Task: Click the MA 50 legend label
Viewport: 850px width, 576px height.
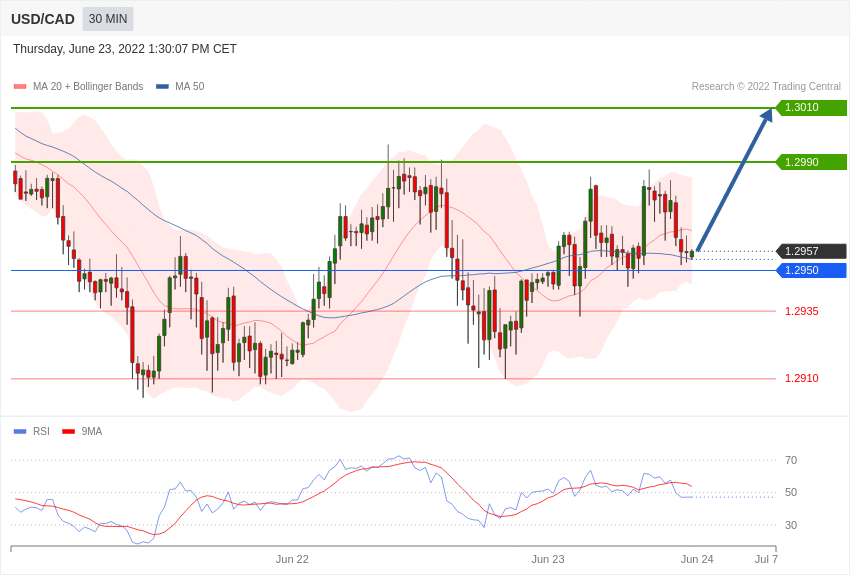Action: coord(190,87)
